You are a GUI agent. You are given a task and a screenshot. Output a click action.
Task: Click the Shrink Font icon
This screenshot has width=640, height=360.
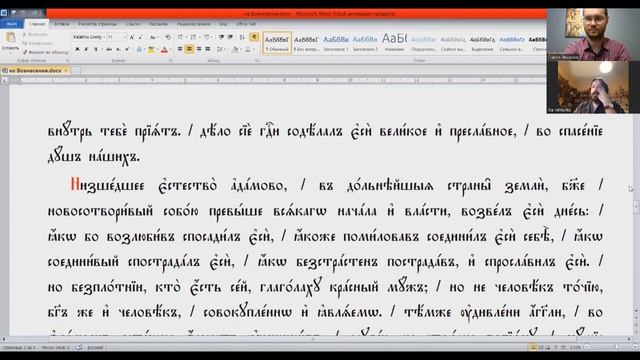(140, 37)
